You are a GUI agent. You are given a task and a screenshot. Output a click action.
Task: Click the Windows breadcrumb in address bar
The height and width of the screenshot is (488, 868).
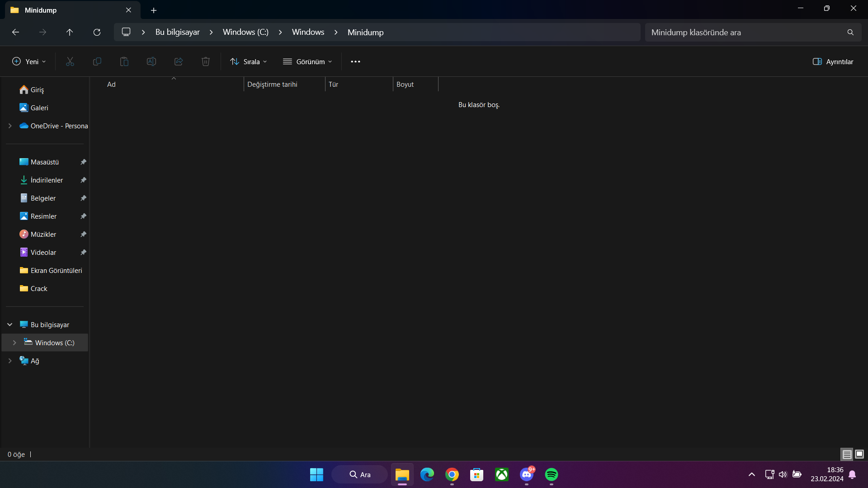pyautogui.click(x=308, y=32)
